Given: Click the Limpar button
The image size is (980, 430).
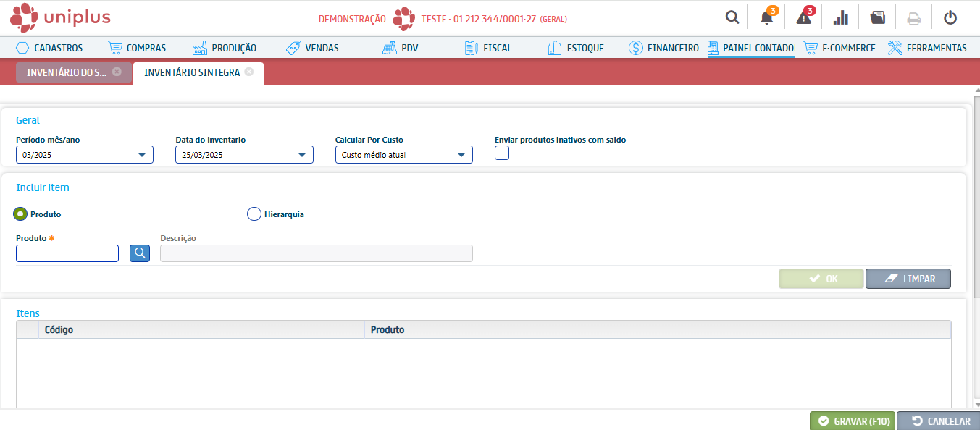Looking at the screenshot, I should click(908, 279).
